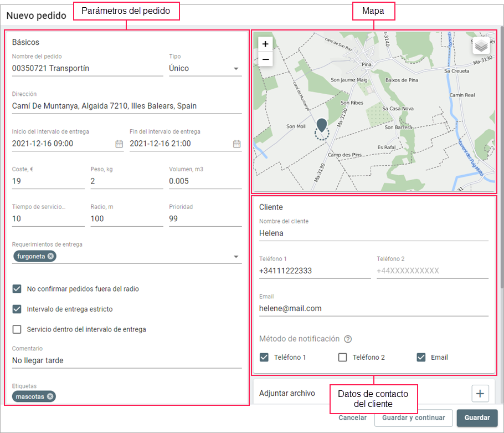
Task: Zoom out on the map
Action: [265, 59]
